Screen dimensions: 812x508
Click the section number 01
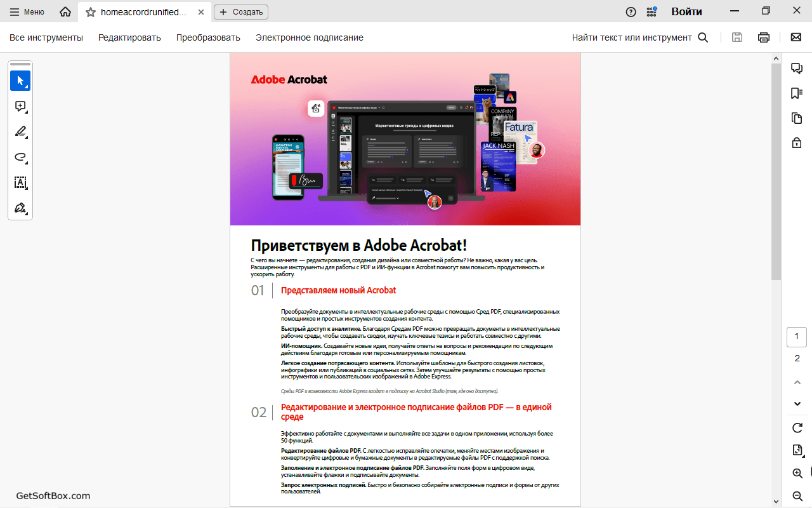tap(258, 291)
